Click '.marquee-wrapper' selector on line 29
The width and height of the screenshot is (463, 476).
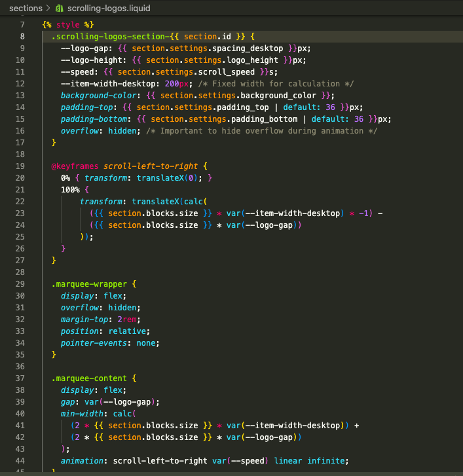pos(89,284)
